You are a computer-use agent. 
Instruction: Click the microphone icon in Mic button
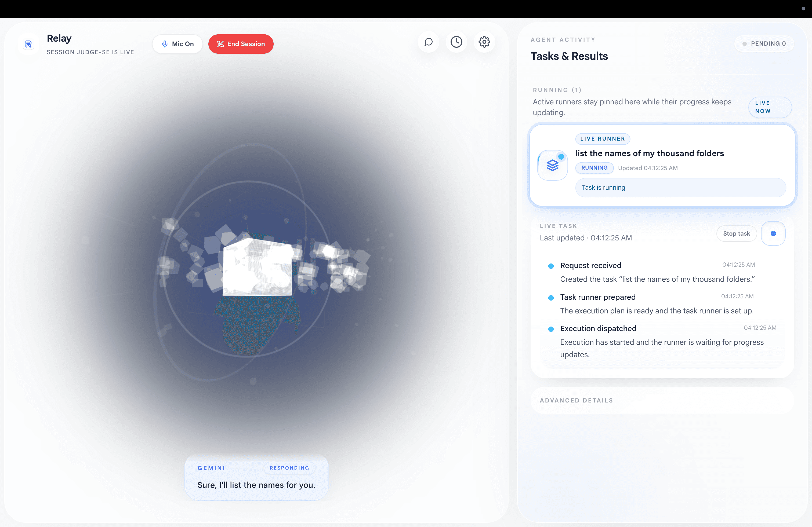[x=165, y=44]
